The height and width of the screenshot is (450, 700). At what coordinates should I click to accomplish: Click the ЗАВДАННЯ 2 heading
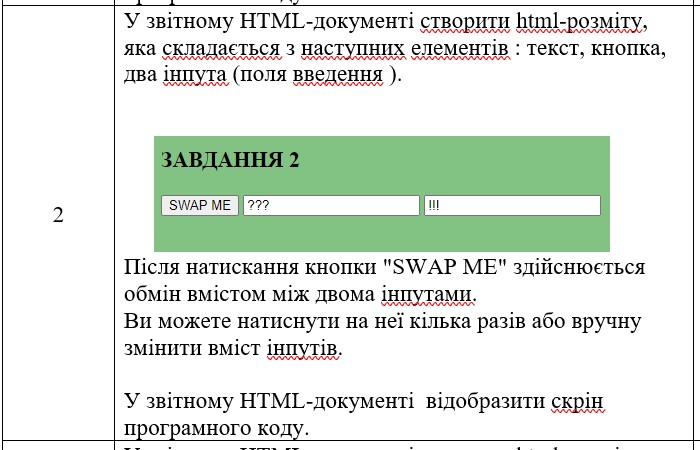pyautogui.click(x=230, y=161)
